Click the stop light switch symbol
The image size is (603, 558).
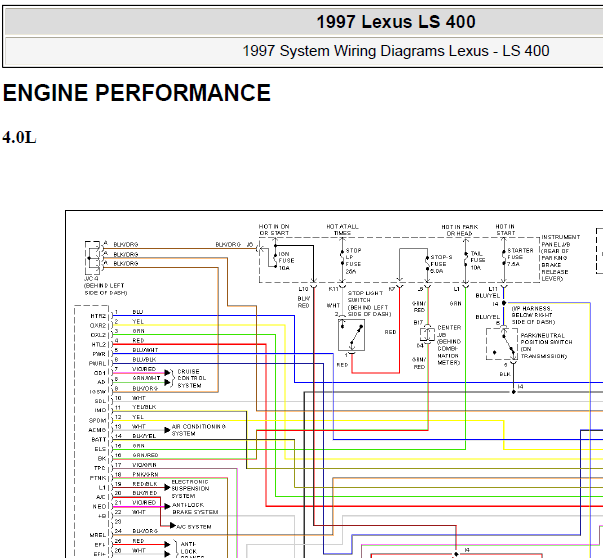coord(351,335)
